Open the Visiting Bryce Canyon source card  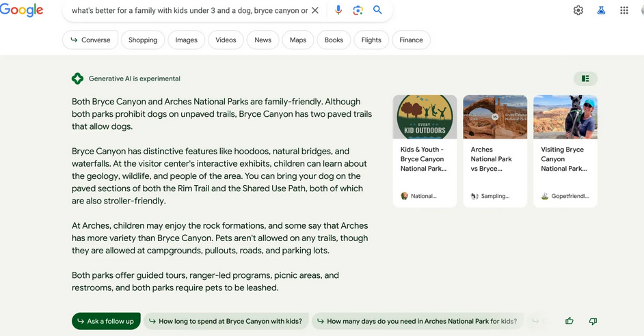(x=565, y=151)
